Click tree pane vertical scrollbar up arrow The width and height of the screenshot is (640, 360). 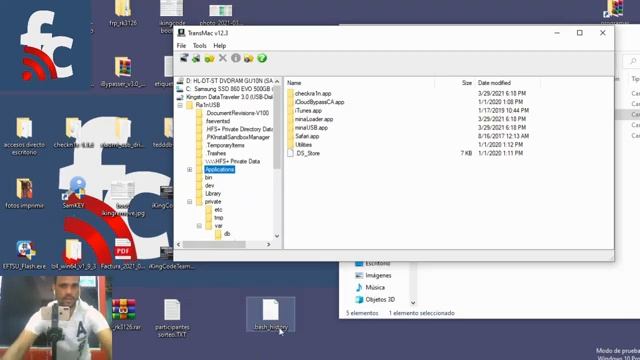[x=277, y=81]
